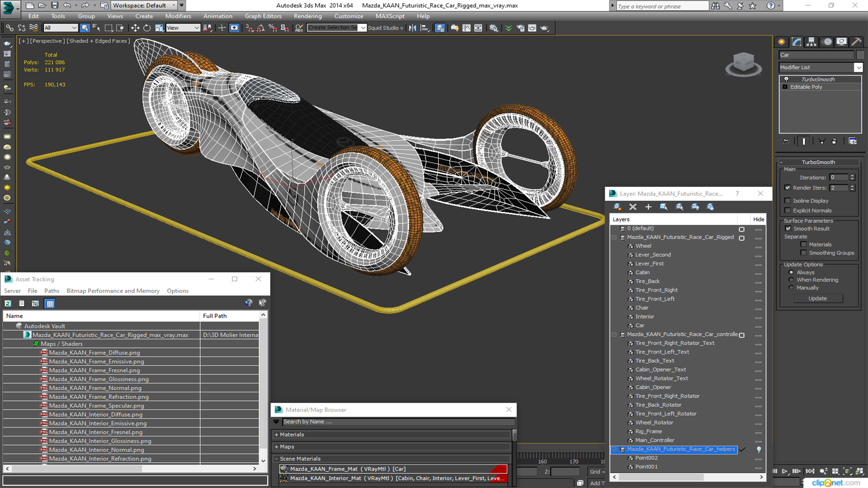Open the Display command panel tab
The image size is (868, 488).
click(x=842, y=42)
